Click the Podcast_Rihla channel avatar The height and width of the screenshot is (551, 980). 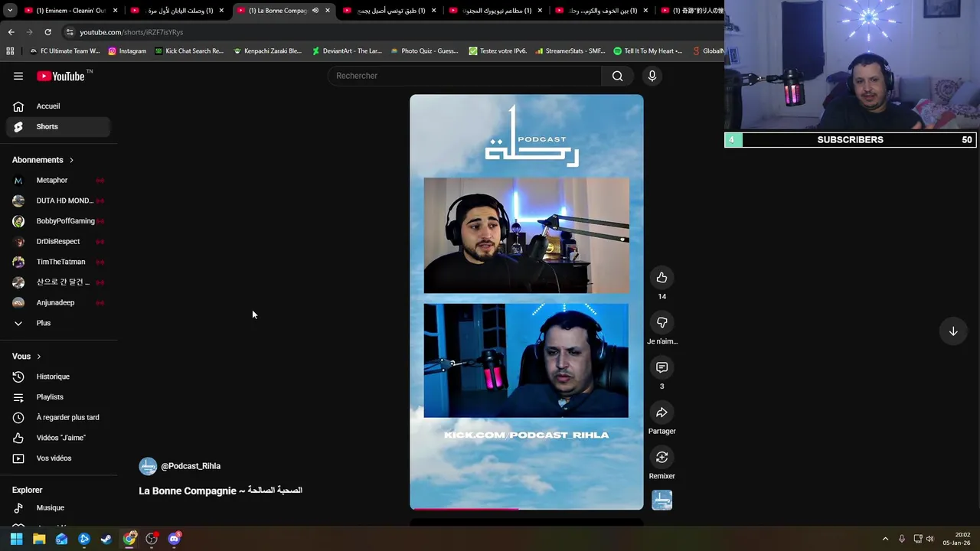pyautogui.click(x=148, y=466)
